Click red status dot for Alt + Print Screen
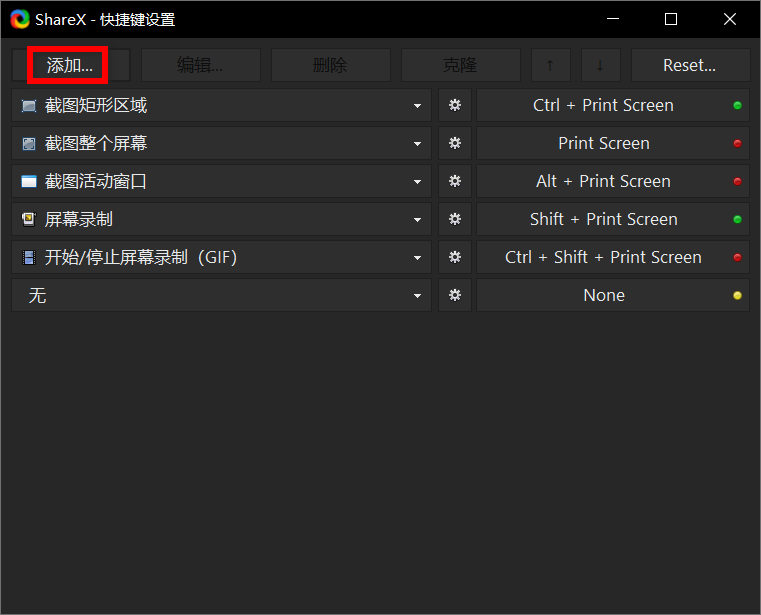761x615 pixels. tap(737, 181)
